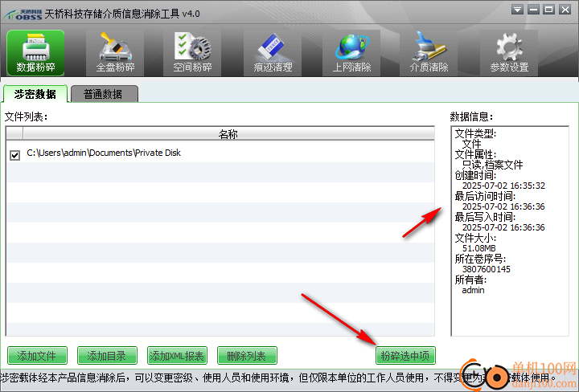Click the OBSS logo in title bar
This screenshot has height=392, width=579.
coord(23,14)
